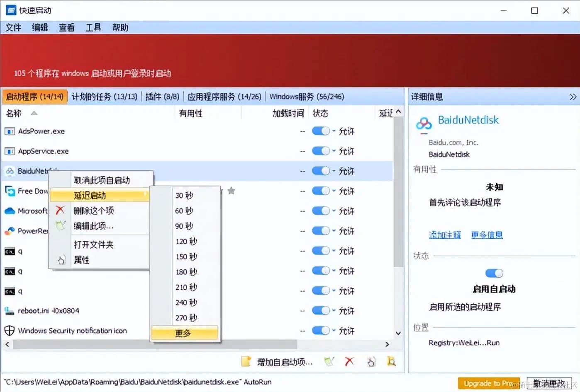The width and height of the screenshot is (580, 392).
Task: Collapse details panel with double chevron
Action: point(573,97)
